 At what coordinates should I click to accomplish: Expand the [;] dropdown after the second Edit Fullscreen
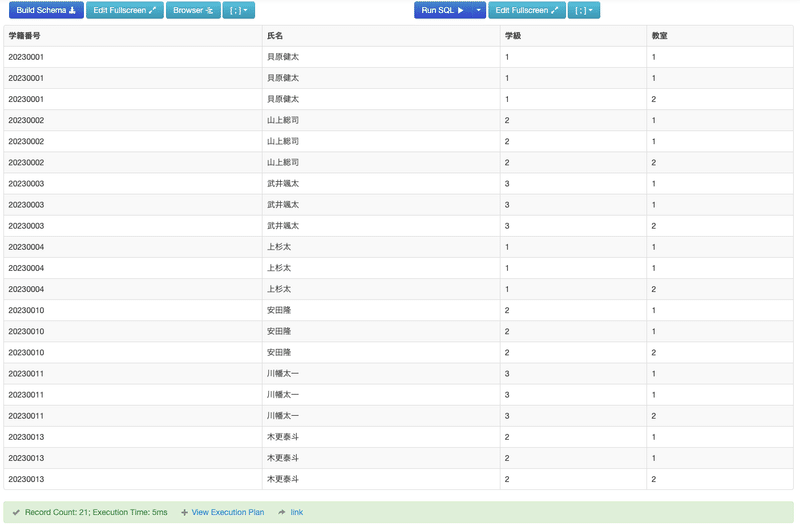pos(584,10)
